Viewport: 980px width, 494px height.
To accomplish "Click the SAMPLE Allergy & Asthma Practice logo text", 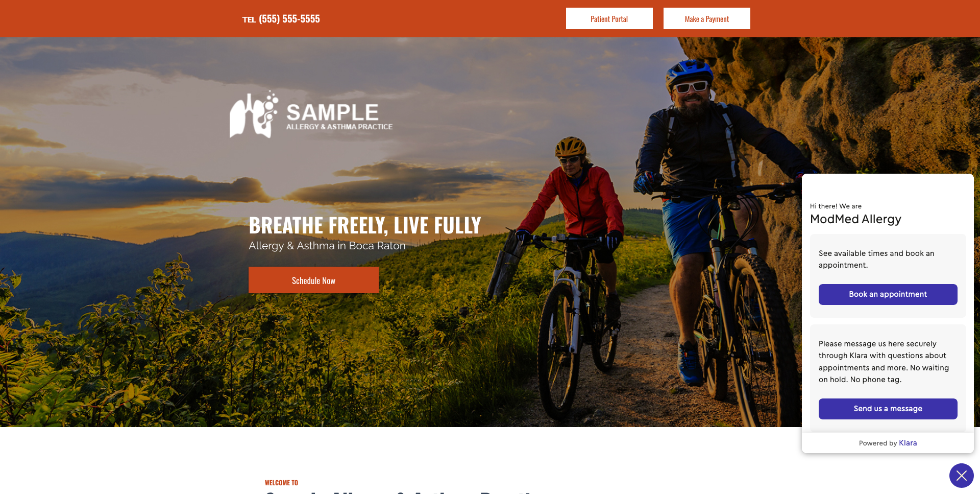I will coord(339,116).
